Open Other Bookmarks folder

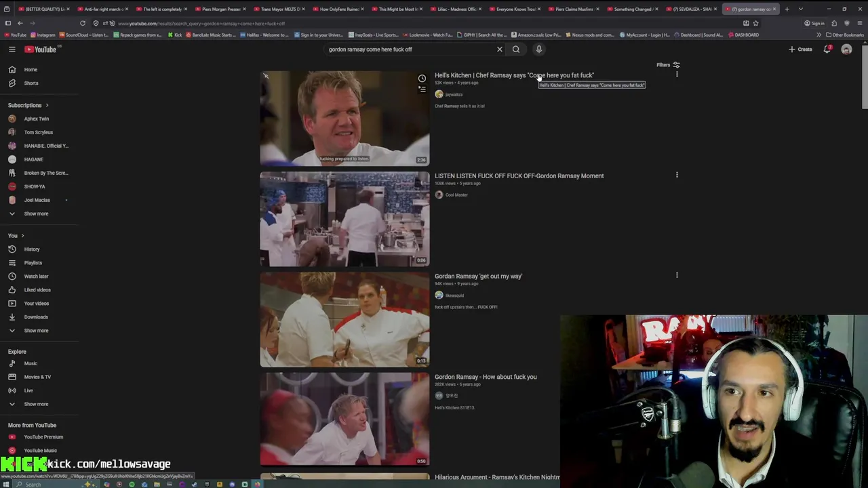tap(845, 35)
